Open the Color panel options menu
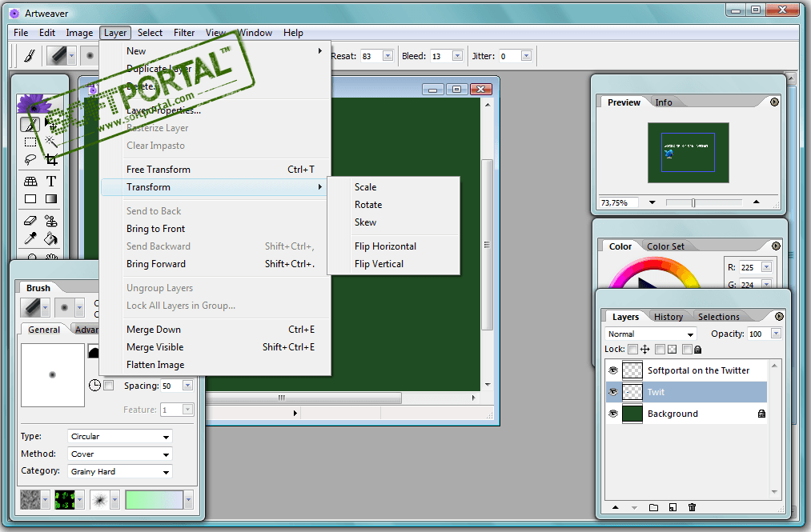This screenshot has width=811, height=532. [776, 246]
